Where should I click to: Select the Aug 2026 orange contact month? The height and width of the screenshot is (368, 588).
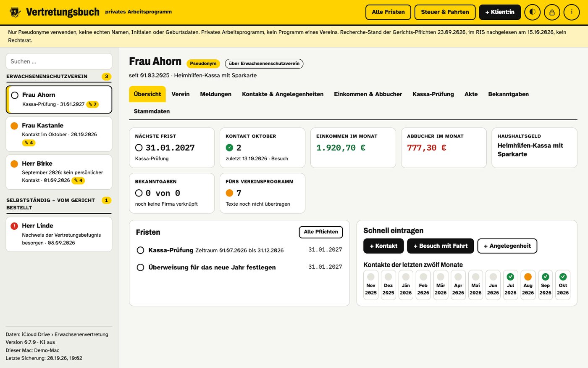528,285
